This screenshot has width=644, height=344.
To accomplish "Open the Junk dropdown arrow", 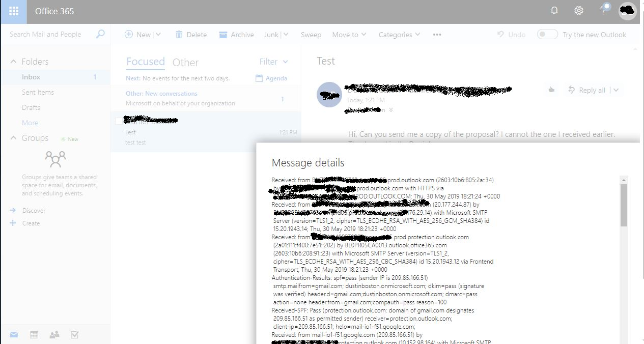I will point(286,35).
